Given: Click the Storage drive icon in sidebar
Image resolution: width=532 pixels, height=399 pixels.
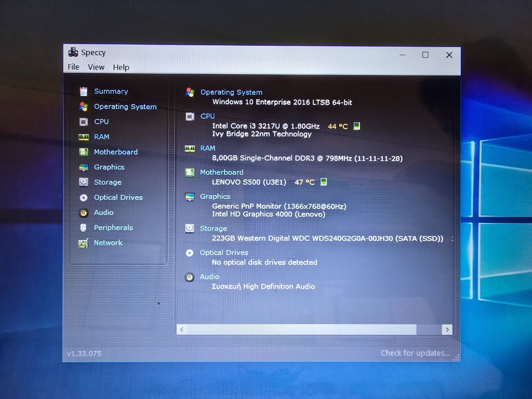Looking at the screenshot, I should pos(83,182).
